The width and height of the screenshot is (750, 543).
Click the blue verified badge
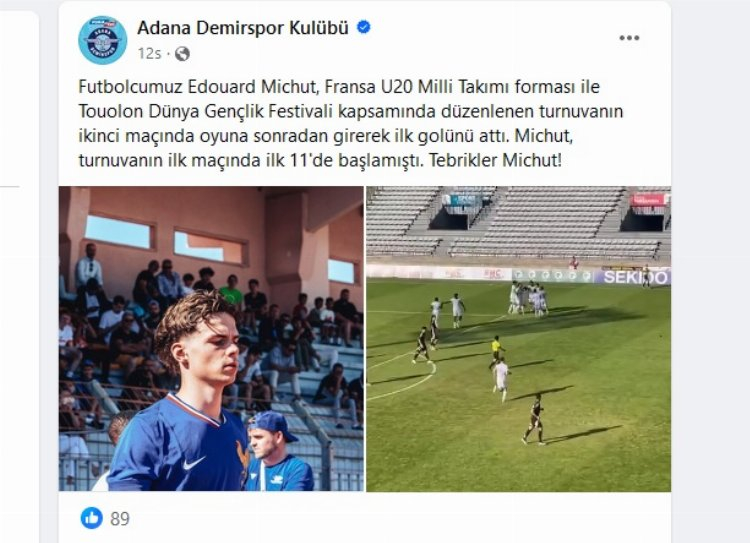click(x=364, y=27)
